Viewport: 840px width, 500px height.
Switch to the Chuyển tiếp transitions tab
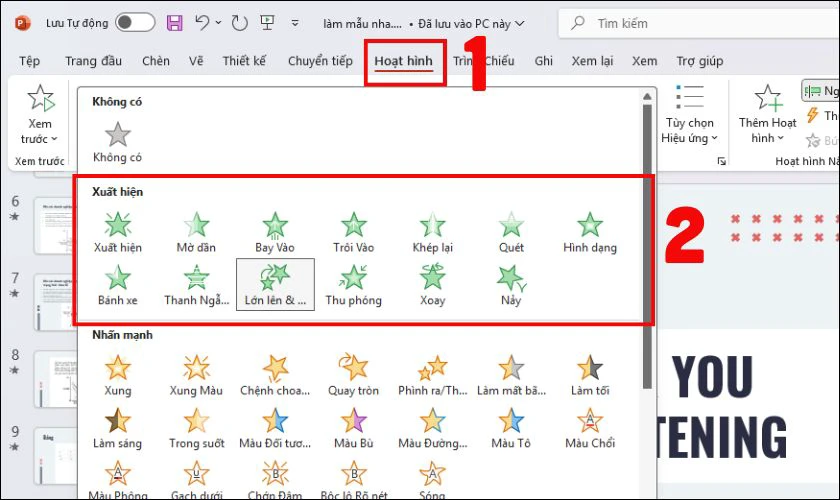320,61
